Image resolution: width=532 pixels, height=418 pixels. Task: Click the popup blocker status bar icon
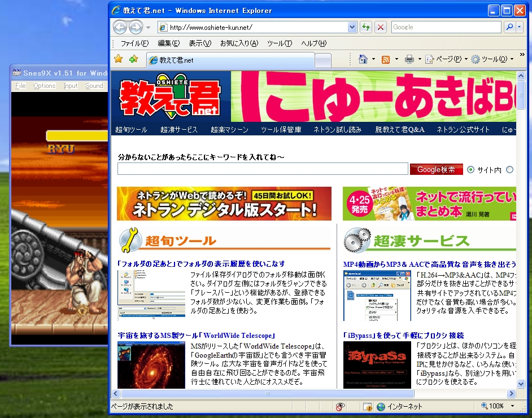click(368, 407)
